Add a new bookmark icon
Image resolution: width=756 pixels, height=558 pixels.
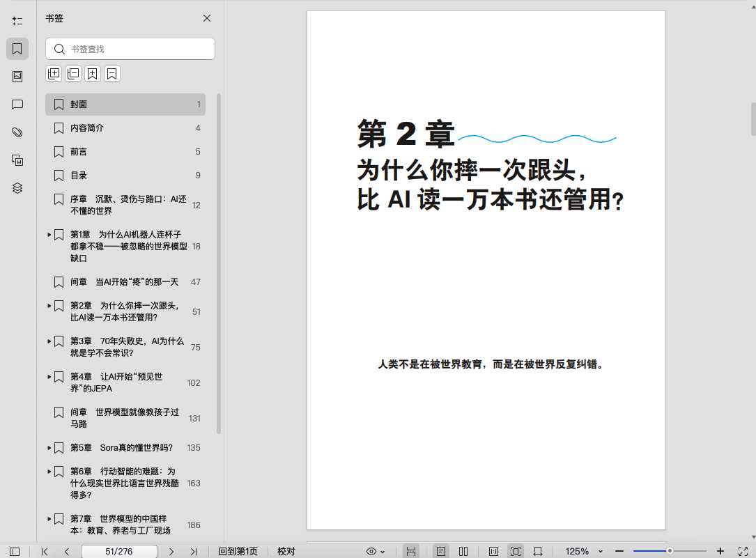(93, 74)
